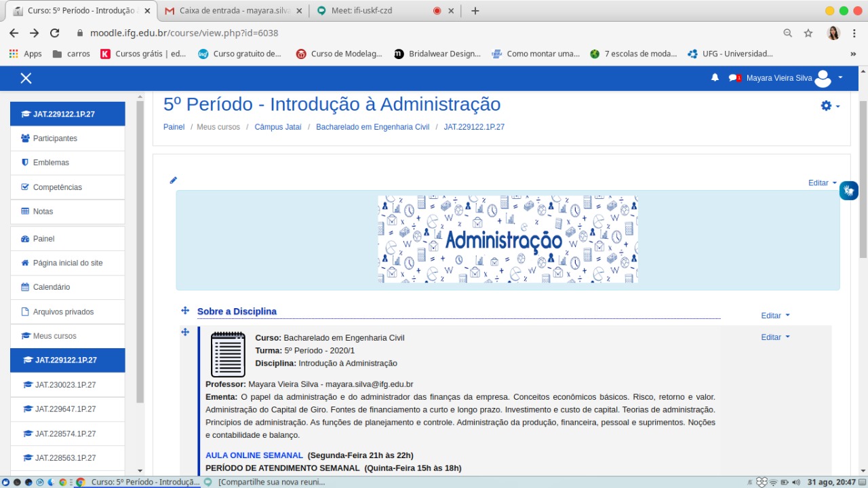
Task: Open Notas in the side menu
Action: point(43,212)
